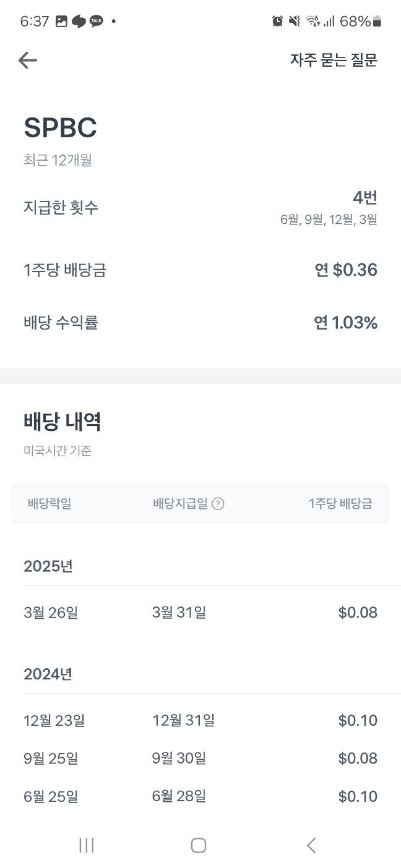The image size is (401, 868).
Task: Tap the 배당 수익률 연 1.03% value
Action: (x=345, y=323)
